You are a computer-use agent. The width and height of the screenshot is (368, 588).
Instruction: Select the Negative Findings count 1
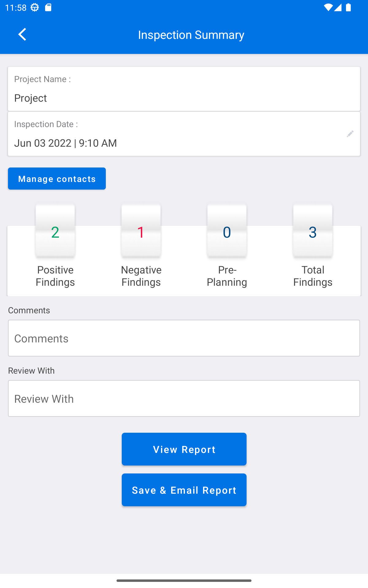click(x=141, y=232)
